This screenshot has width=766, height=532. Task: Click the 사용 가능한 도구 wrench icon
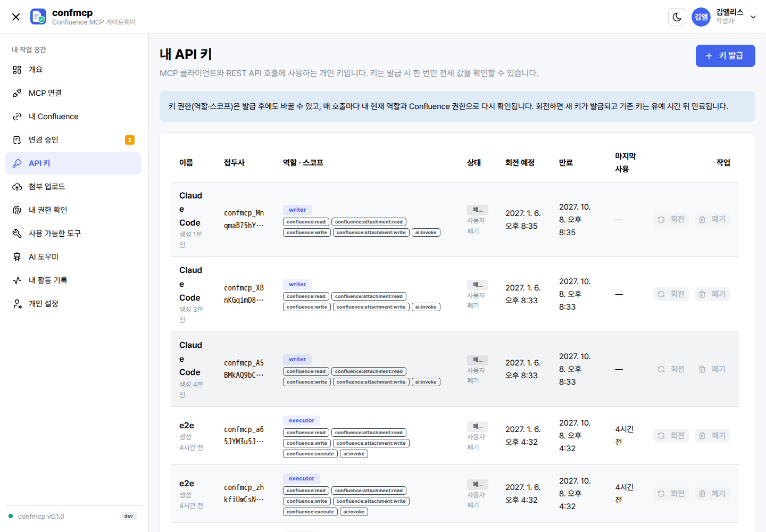[x=17, y=234]
